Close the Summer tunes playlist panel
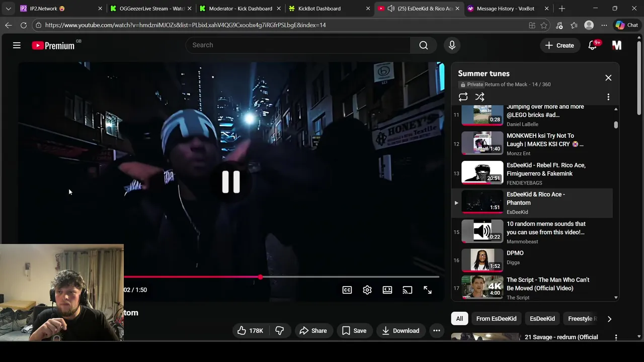Image resolution: width=644 pixels, height=362 pixels. click(x=608, y=78)
